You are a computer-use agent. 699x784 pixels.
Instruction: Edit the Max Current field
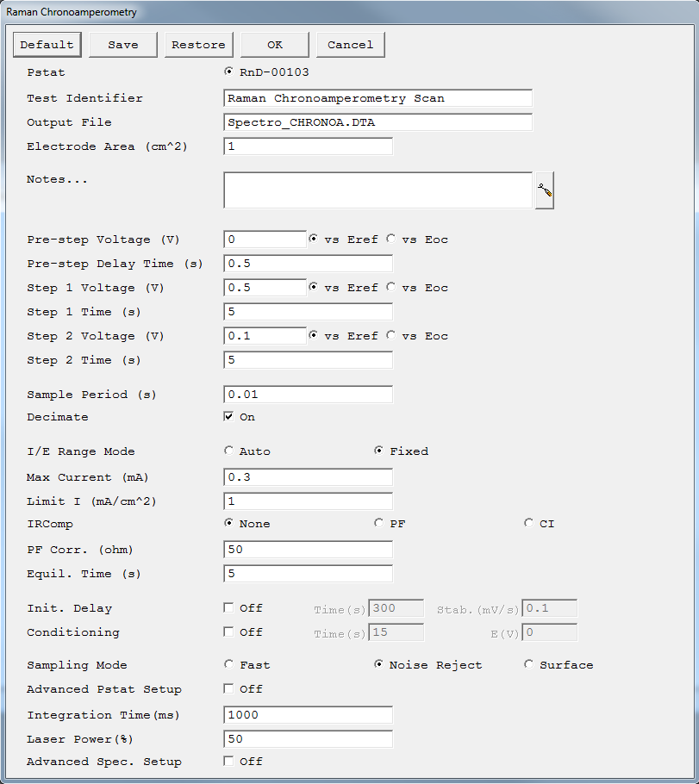(309, 477)
